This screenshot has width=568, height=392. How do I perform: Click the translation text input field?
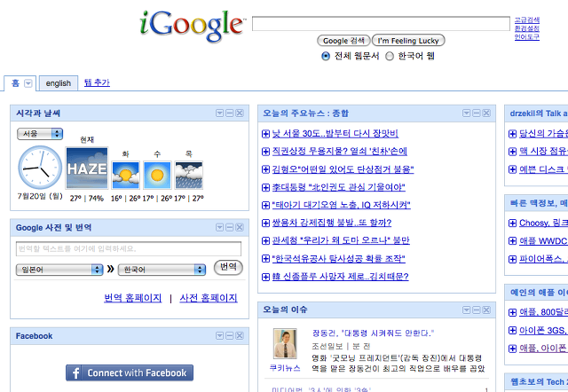[x=129, y=249]
